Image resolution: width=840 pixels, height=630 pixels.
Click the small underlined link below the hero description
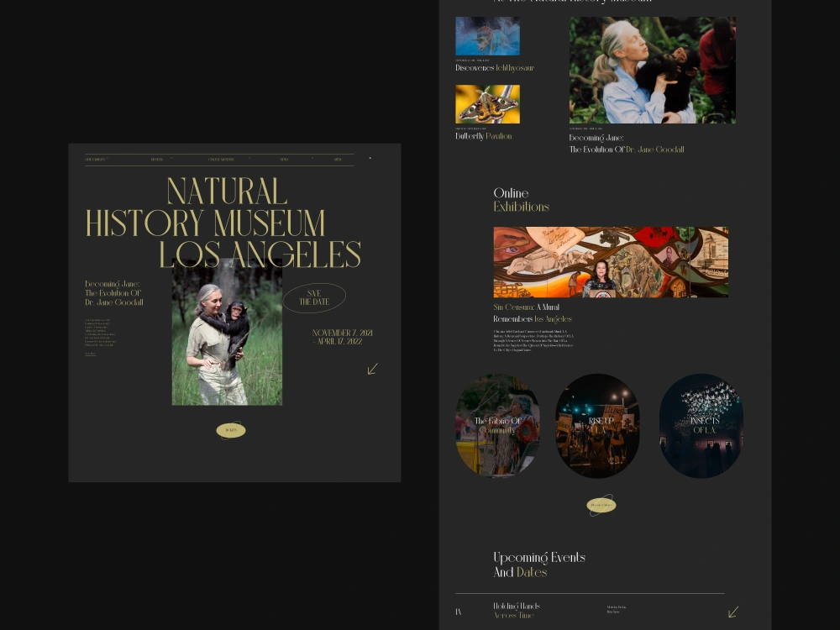tap(90, 353)
